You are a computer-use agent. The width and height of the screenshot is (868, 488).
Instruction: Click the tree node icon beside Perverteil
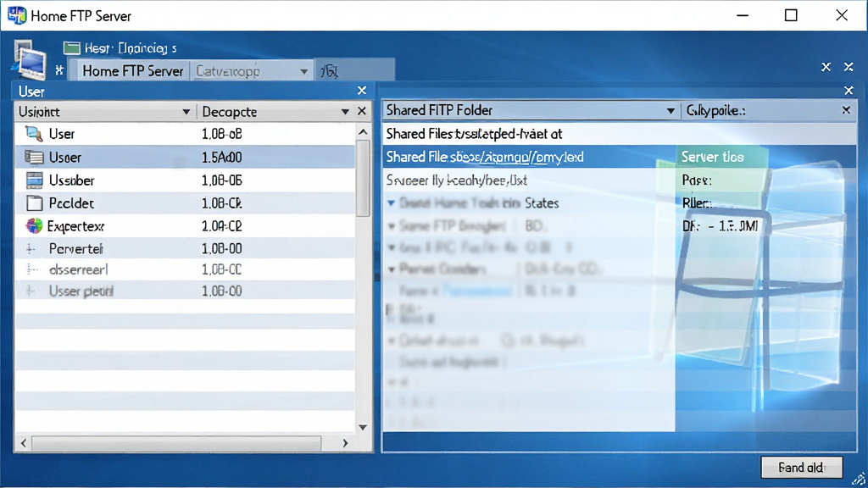tap(31, 249)
